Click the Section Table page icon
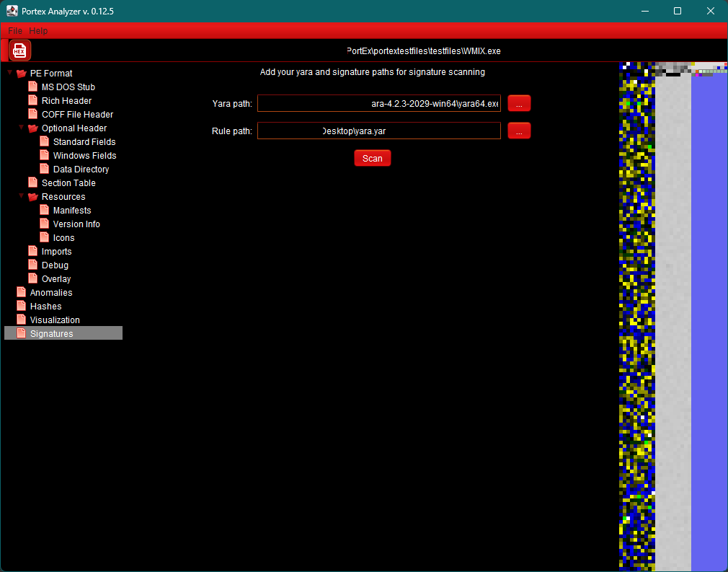The height and width of the screenshot is (572, 728). 33,183
